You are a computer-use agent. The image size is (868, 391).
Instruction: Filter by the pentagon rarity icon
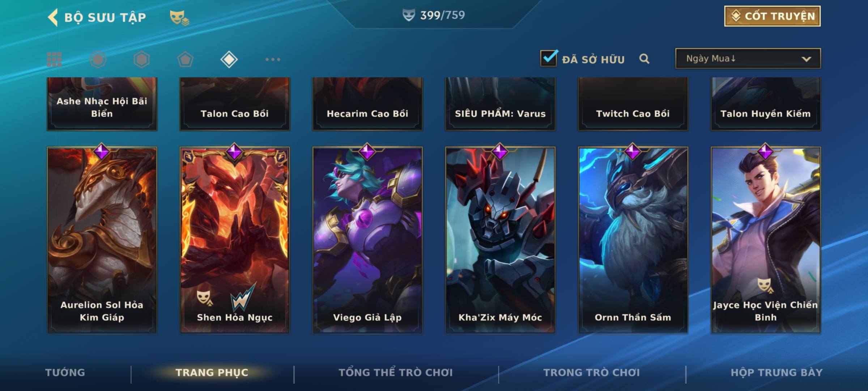pyautogui.click(x=185, y=59)
